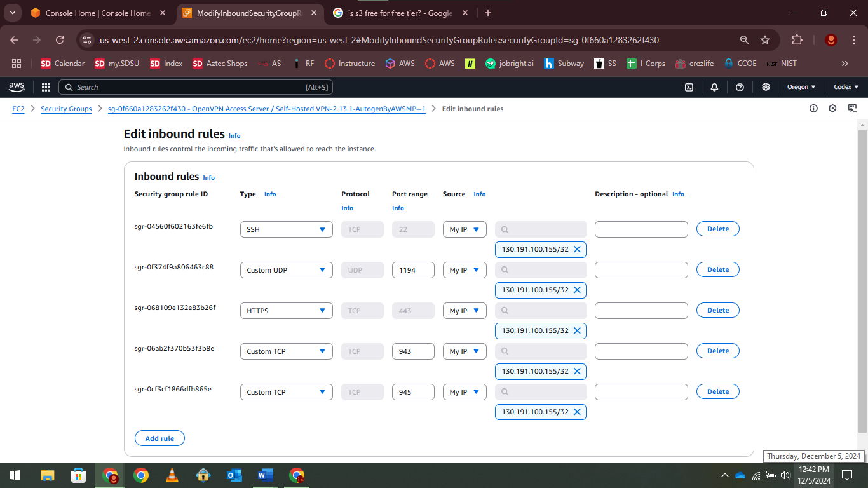Launch AWS CloudShell from the header
The width and height of the screenshot is (868, 488).
(x=689, y=87)
